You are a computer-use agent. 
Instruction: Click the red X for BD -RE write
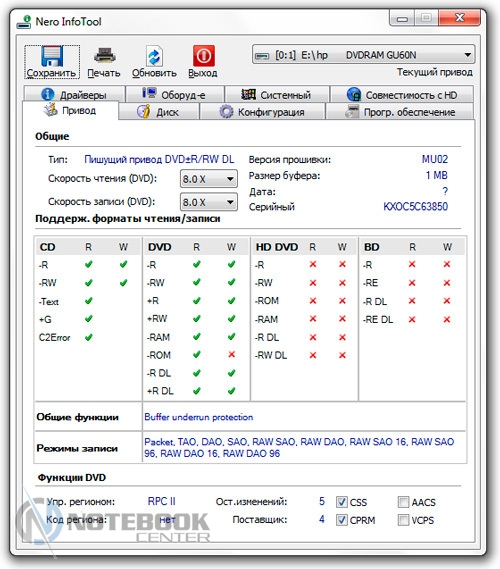point(447,282)
